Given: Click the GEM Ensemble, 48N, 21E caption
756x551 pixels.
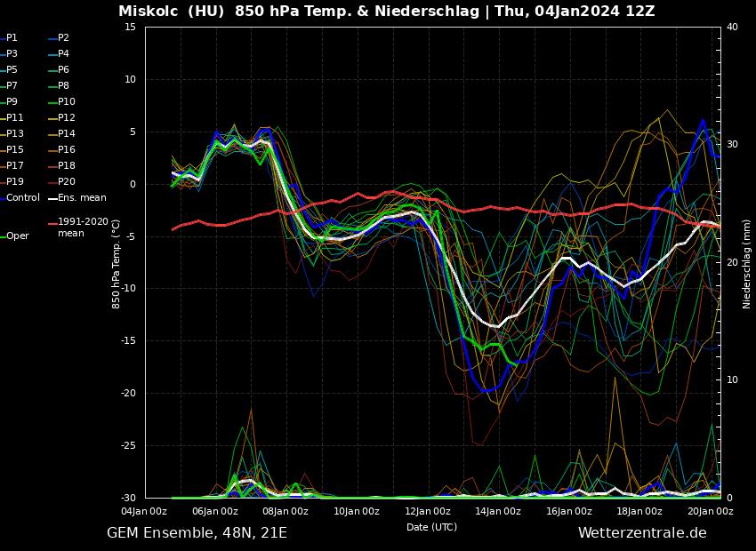Looking at the screenshot, I should tap(197, 533).
